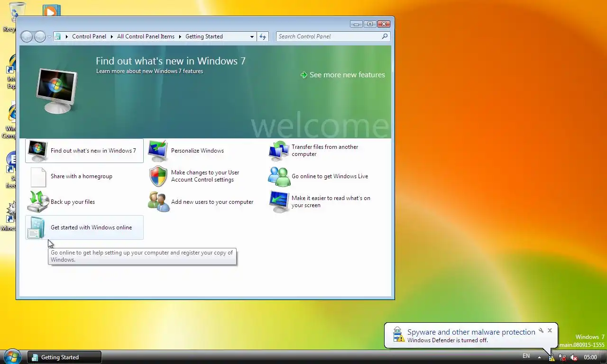Image resolution: width=607 pixels, height=364 pixels.
Task: Click the Make it easier to read monitor icon
Action: click(279, 202)
